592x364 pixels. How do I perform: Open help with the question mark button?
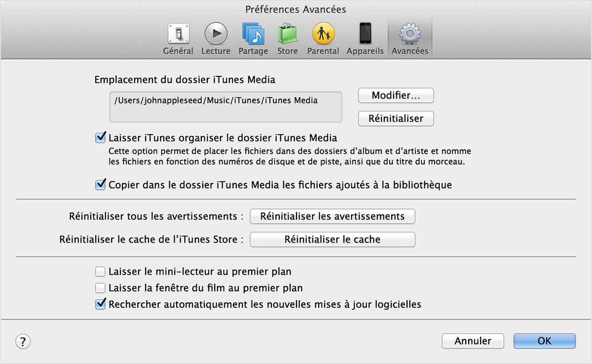23,341
